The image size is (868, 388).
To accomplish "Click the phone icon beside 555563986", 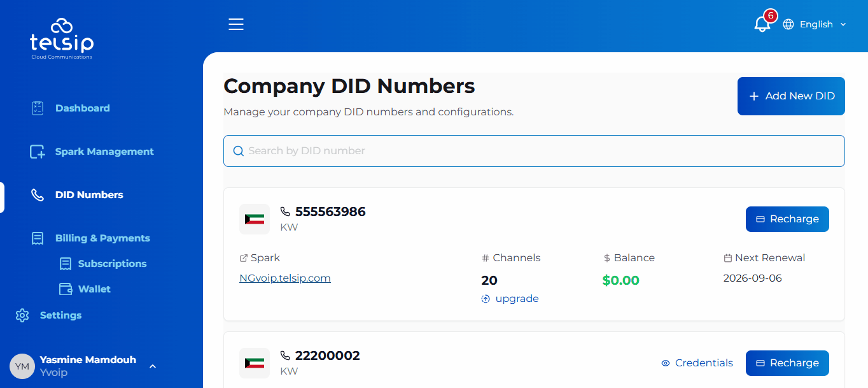I will point(285,212).
